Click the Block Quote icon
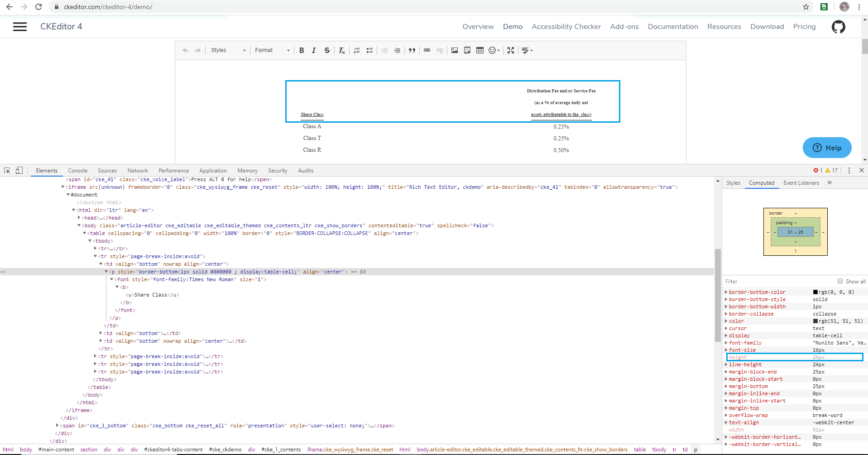868x455 pixels. pos(412,50)
